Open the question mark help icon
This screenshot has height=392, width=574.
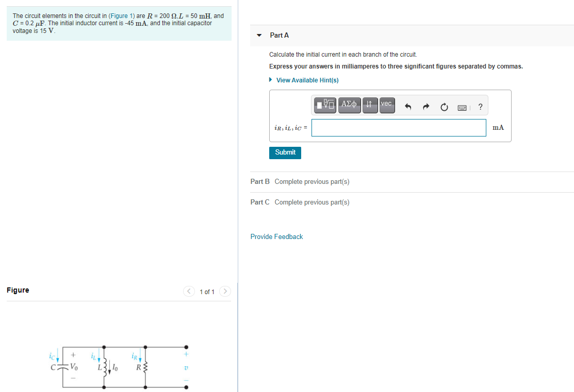[480, 107]
